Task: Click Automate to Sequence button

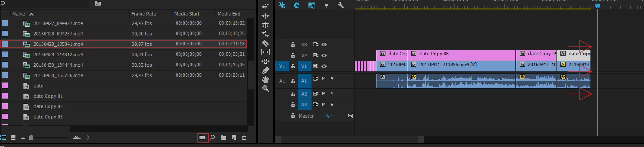Action: [203, 138]
